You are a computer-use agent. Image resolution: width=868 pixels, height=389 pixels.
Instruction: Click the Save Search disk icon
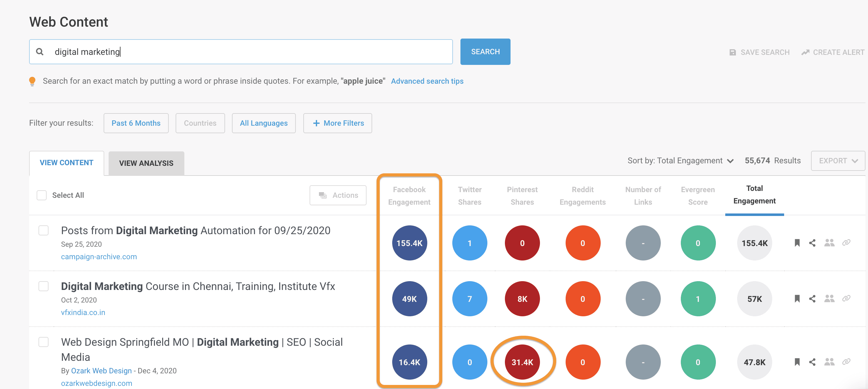[732, 52]
